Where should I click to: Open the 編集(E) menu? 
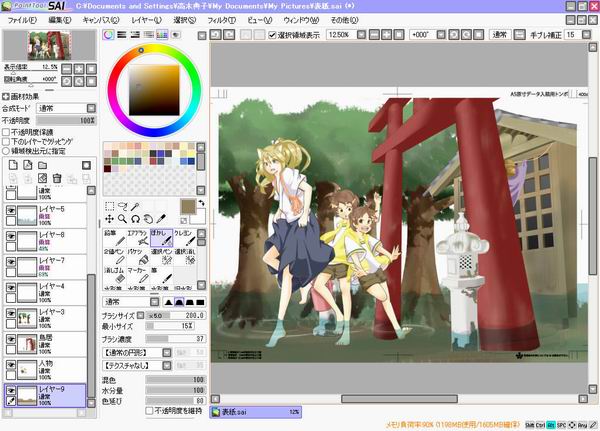[x=60, y=20]
